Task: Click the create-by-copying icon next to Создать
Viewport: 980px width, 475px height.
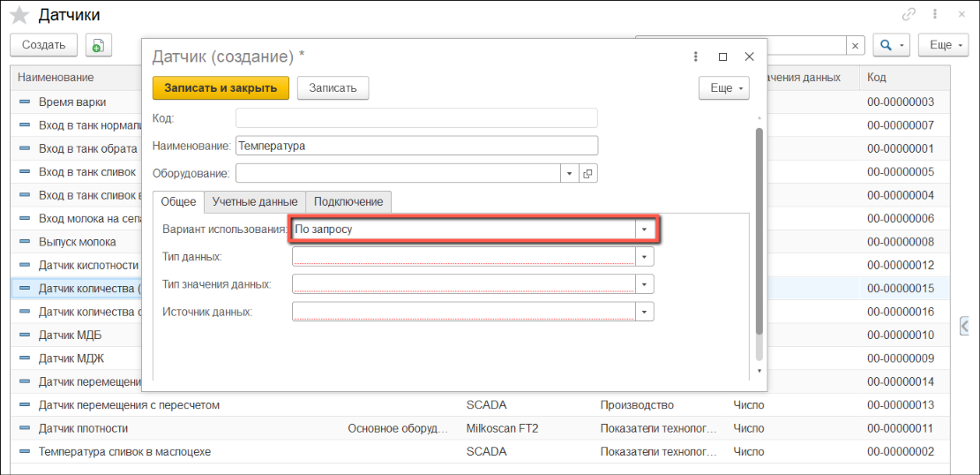Action: 98,45
